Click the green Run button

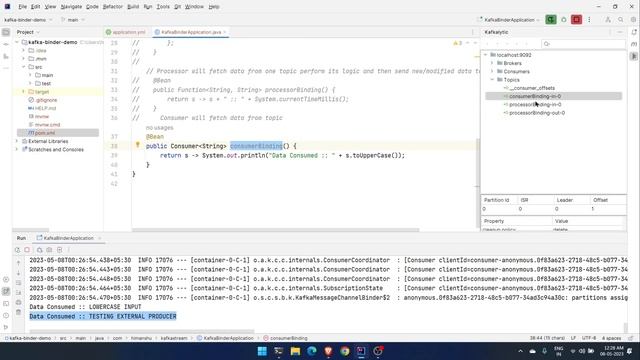(551, 20)
